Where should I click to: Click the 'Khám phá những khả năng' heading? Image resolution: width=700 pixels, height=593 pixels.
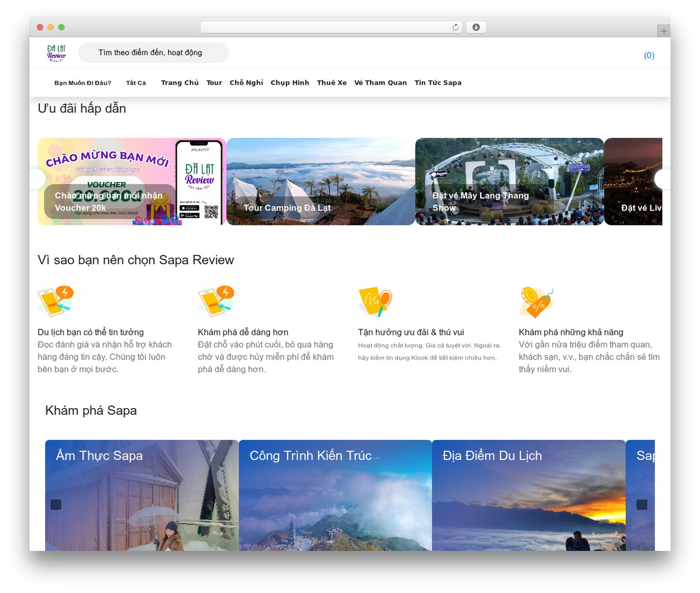point(571,332)
